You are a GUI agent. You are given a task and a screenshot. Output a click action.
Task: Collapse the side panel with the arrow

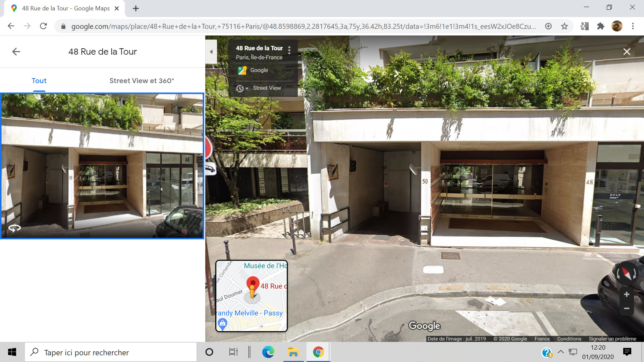click(x=211, y=52)
